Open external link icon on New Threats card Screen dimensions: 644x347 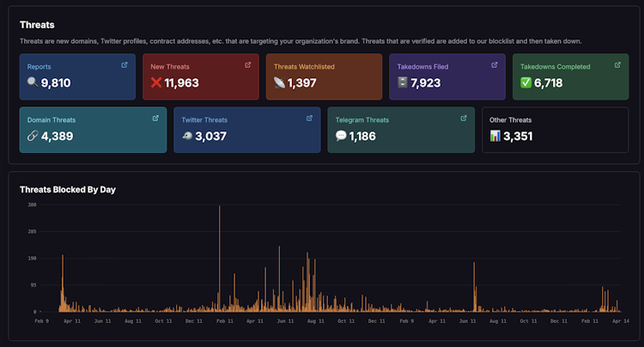coord(247,65)
